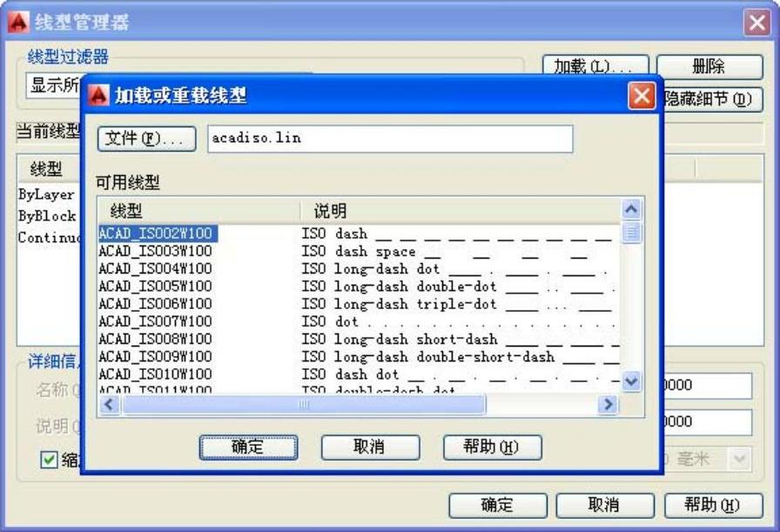Click the 文件(F)... file button
This screenshot has height=532, width=780.
tap(147, 138)
